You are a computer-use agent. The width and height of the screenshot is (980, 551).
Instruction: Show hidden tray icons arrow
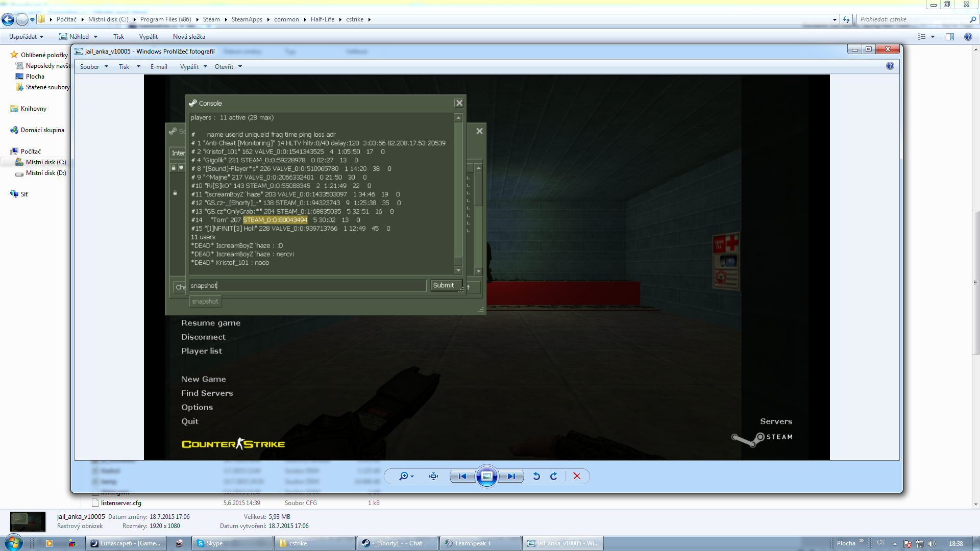coord(895,544)
